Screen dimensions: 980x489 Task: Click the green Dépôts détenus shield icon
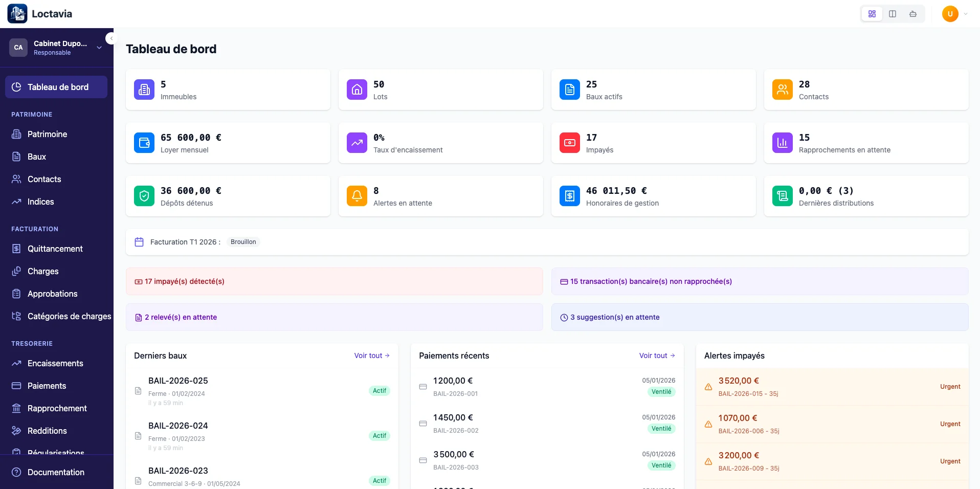click(144, 196)
